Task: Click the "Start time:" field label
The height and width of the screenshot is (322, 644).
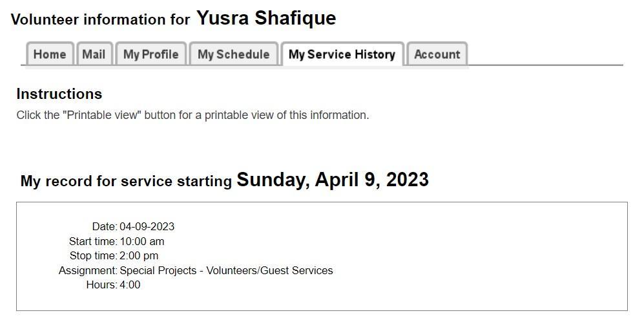Action: 93,242
